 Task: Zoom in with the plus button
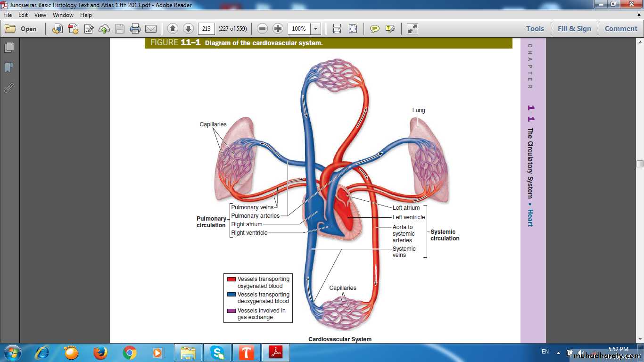coord(278,29)
